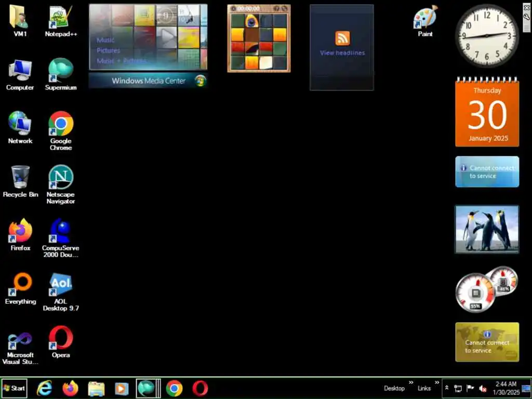Click the active Supermium taskbar button
Image resolution: width=532 pixels, height=399 pixels.
point(148,388)
